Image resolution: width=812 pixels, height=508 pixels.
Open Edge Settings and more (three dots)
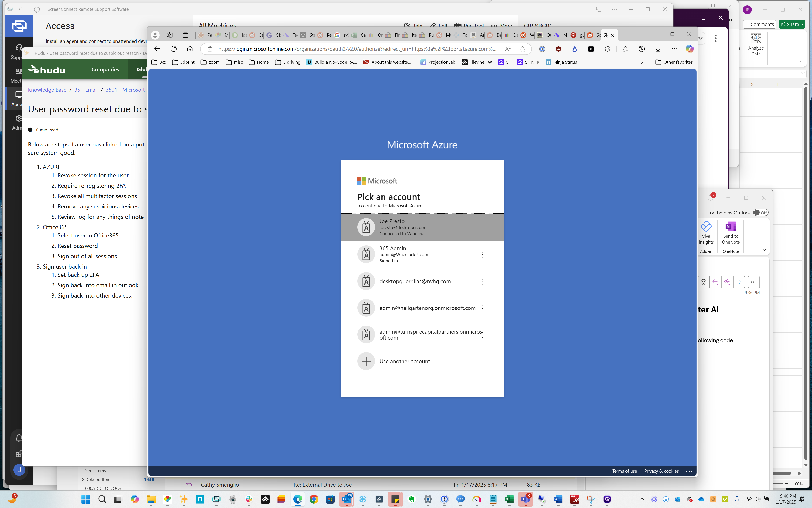pyautogui.click(x=674, y=49)
